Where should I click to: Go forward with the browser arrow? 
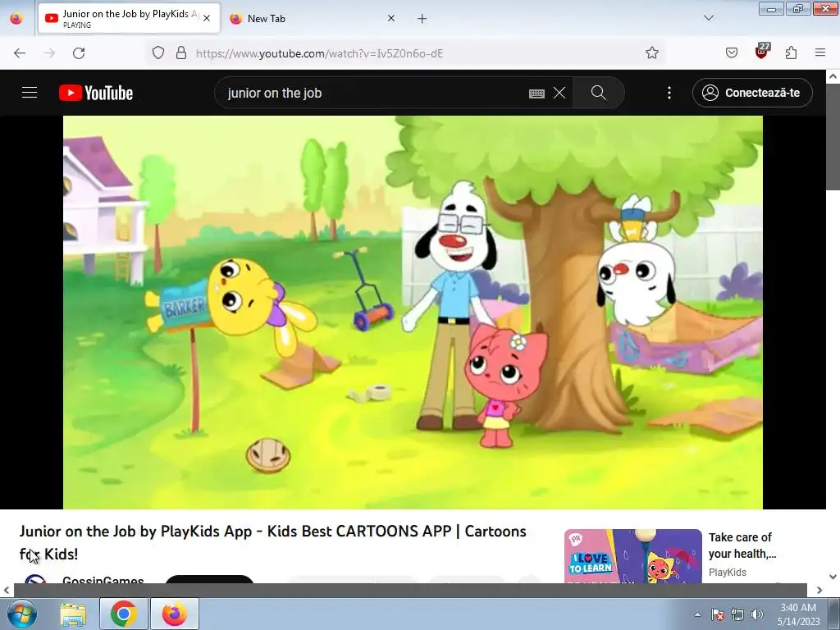pos(49,53)
